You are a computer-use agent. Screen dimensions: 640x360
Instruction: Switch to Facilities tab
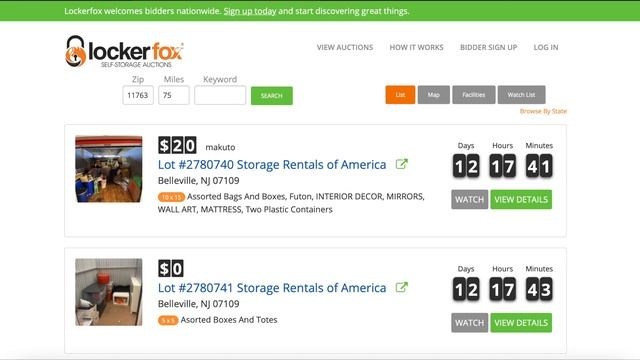tap(474, 95)
